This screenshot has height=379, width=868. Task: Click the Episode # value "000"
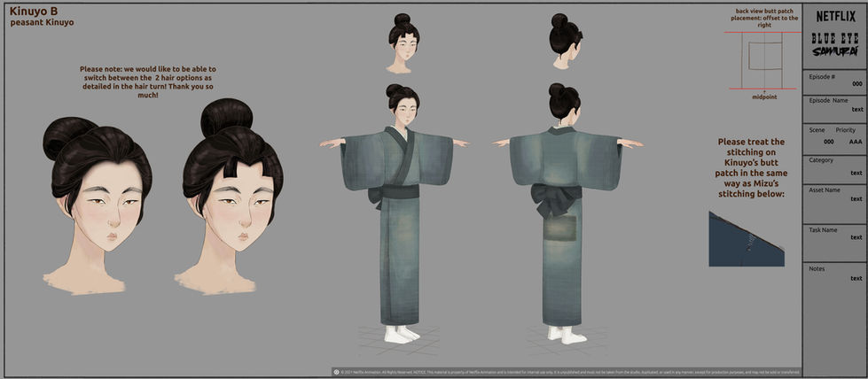[857, 84]
